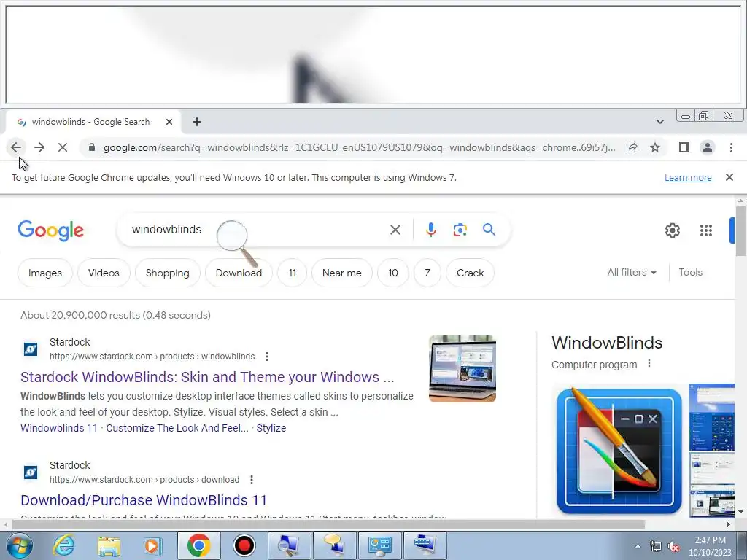
Task: Filter results by Shopping
Action: click(167, 273)
